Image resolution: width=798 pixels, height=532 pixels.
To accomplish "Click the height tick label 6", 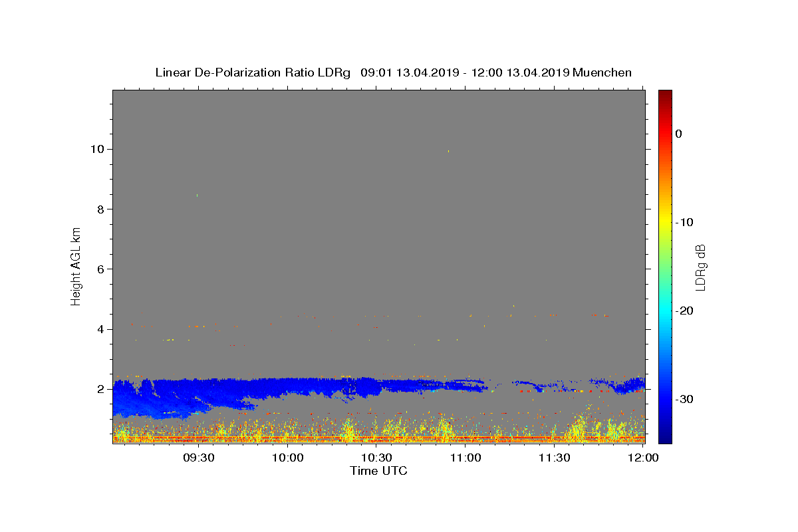I will click(x=100, y=269).
